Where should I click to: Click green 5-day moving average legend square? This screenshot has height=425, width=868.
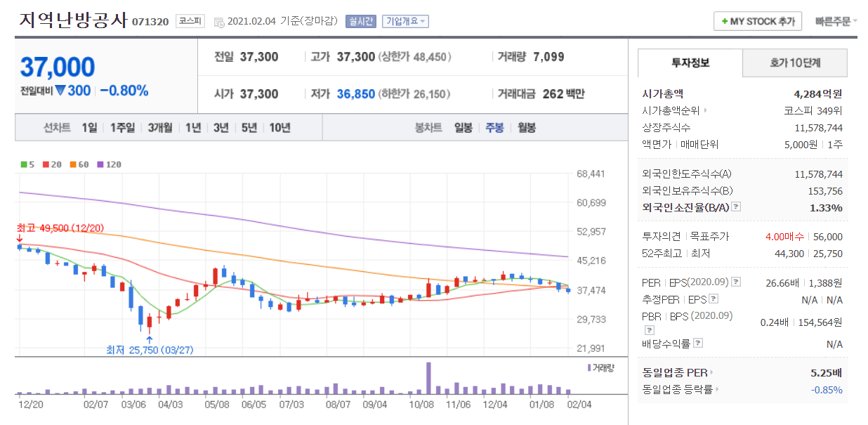click(x=23, y=164)
